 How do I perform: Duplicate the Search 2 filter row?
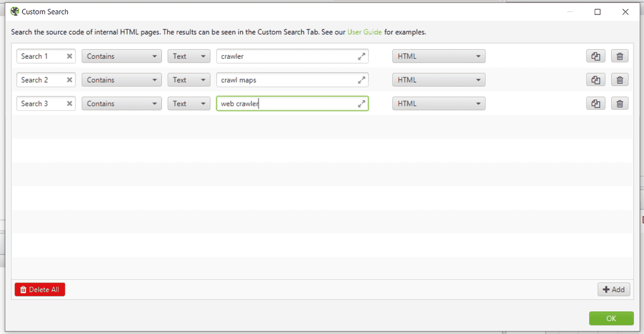click(596, 80)
